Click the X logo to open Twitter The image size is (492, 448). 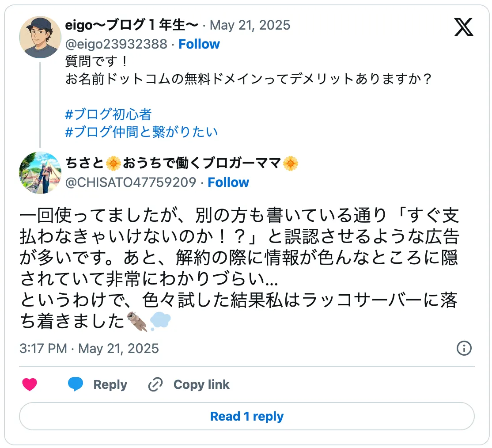click(x=464, y=27)
